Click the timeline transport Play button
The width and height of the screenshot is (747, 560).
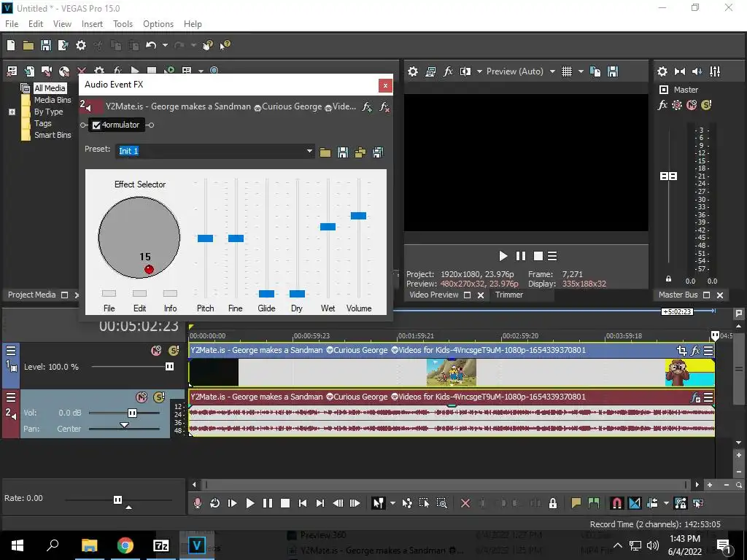point(249,503)
